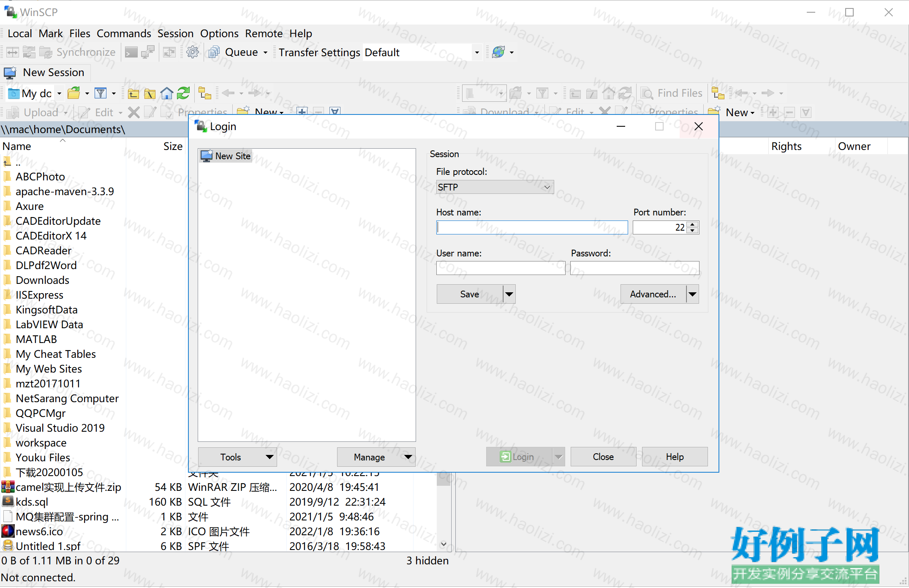Open the Remote menu
Image resolution: width=909 pixels, height=588 pixels.
(x=264, y=33)
